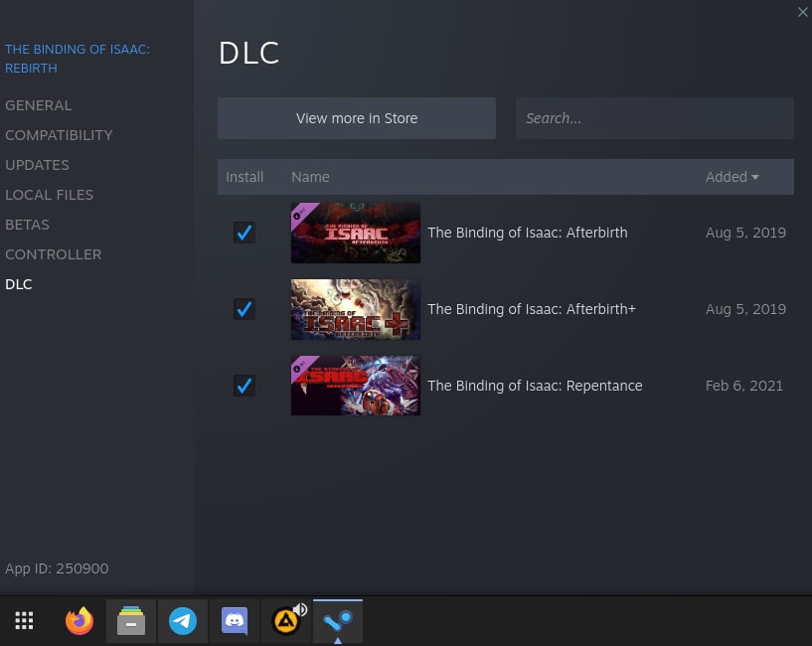Click the Repentance DLC banner thumbnail
The width and height of the screenshot is (812, 646).
(355, 386)
